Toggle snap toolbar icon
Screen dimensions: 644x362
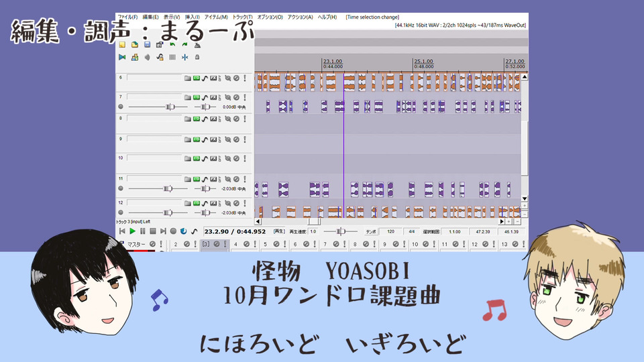[185, 57]
